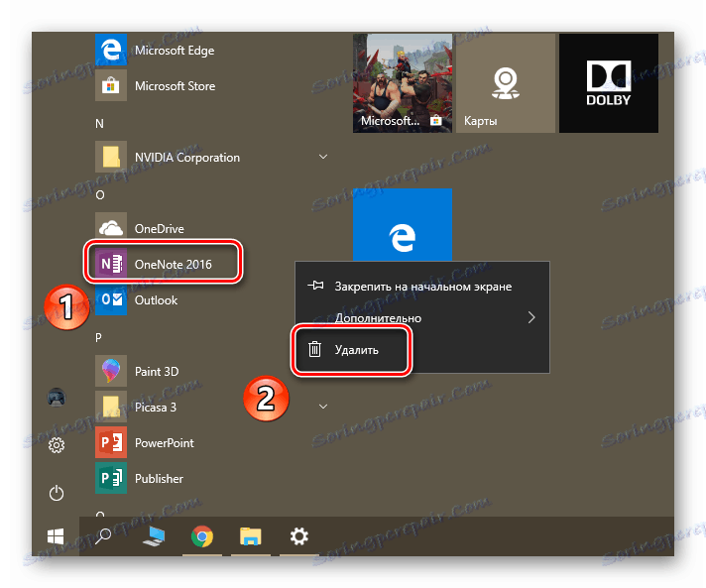This screenshot has width=706, height=588.
Task: Open Settings gear on taskbar
Action: point(299,536)
